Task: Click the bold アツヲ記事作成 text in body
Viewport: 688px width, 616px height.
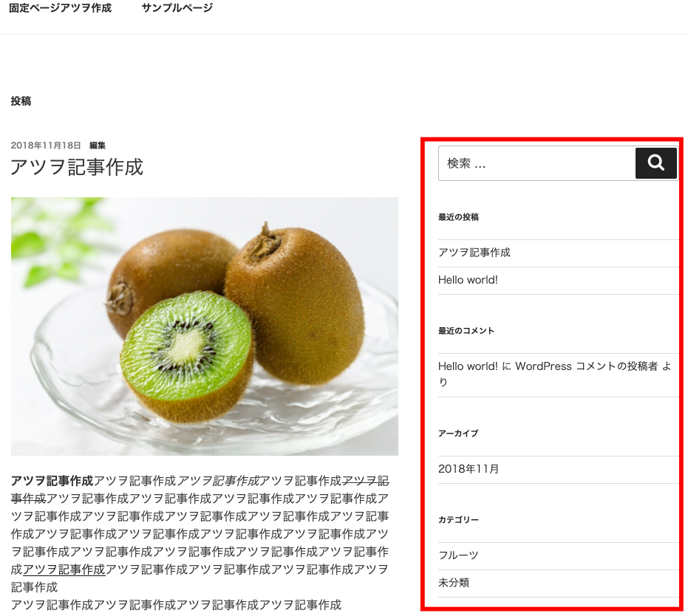Action: click(52, 481)
